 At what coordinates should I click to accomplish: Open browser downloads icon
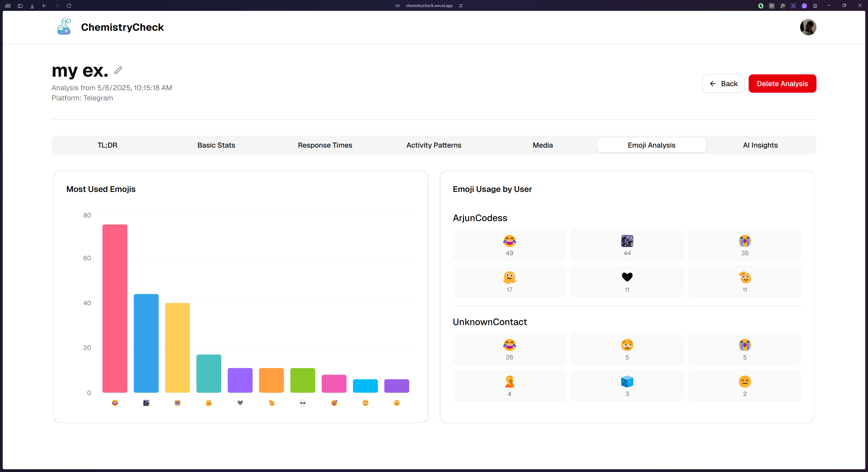pyautogui.click(x=32, y=6)
